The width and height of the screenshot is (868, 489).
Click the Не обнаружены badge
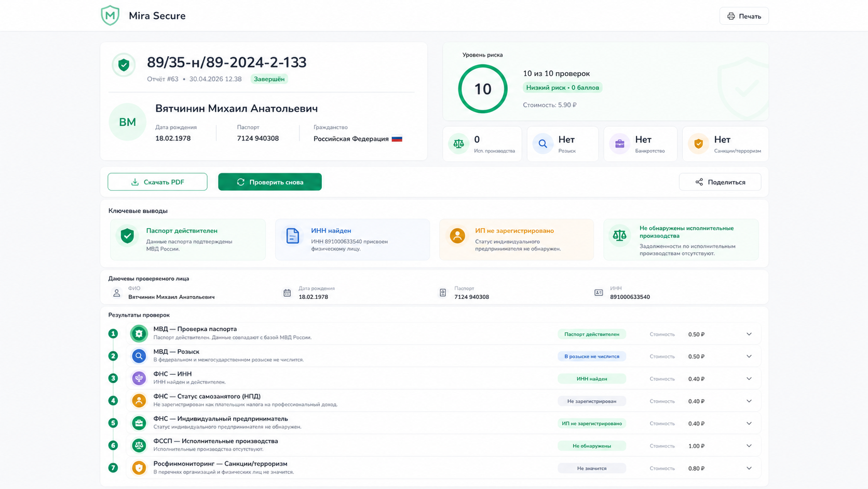(x=592, y=446)
